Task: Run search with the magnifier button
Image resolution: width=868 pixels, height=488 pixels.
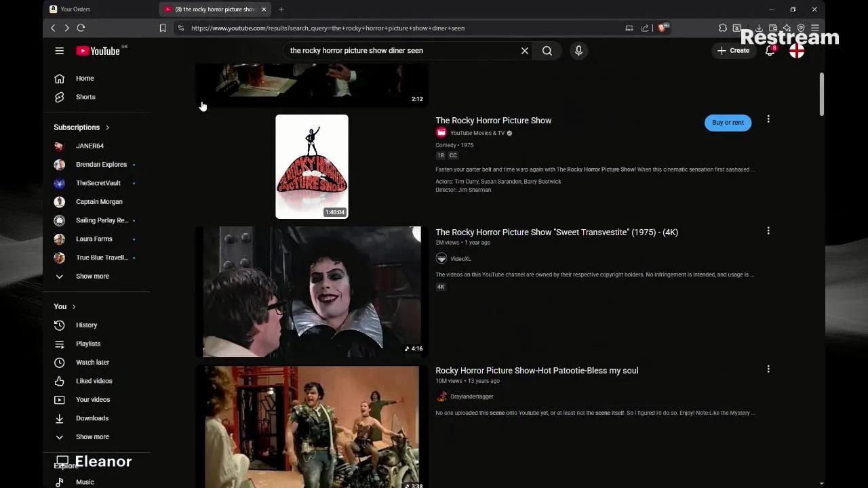Action: click(547, 51)
